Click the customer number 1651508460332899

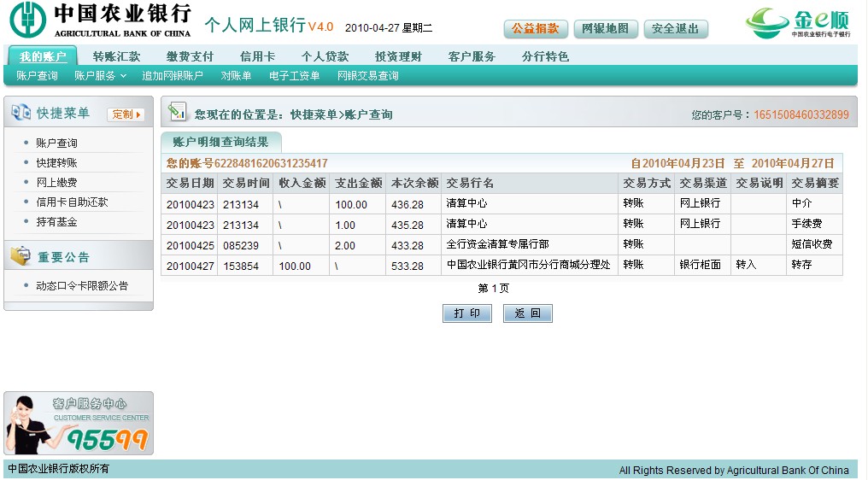tap(801, 114)
